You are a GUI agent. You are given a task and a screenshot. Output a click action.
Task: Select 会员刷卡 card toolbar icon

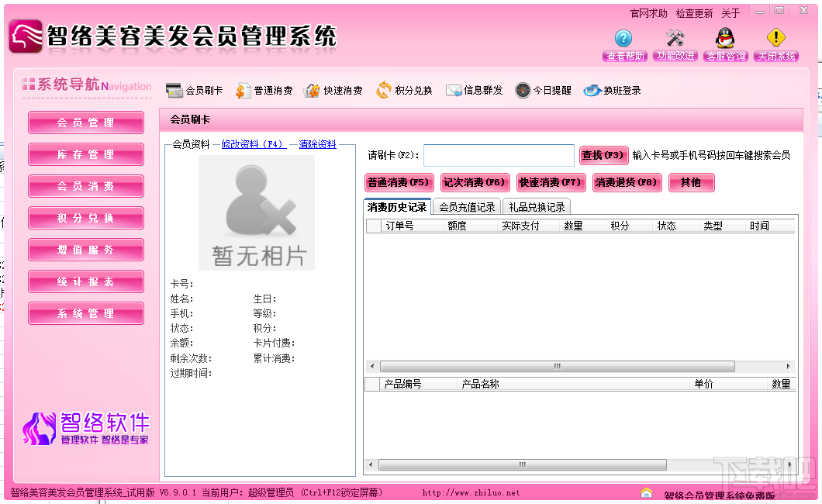tap(174, 91)
